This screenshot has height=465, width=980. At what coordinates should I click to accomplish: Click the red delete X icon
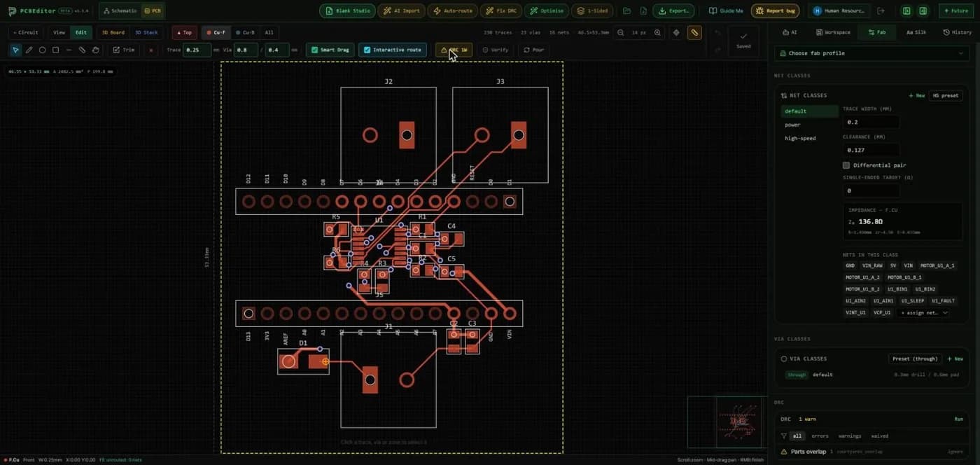pos(151,50)
